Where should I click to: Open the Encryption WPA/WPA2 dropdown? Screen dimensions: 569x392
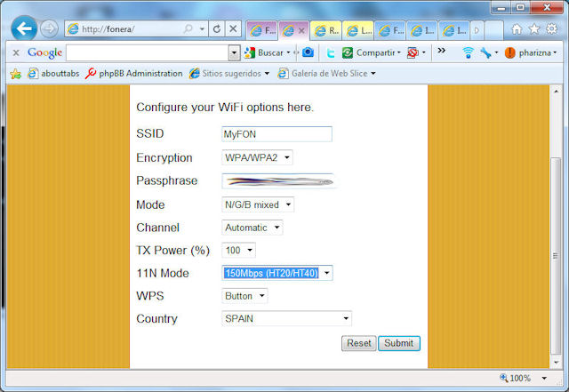tap(257, 157)
